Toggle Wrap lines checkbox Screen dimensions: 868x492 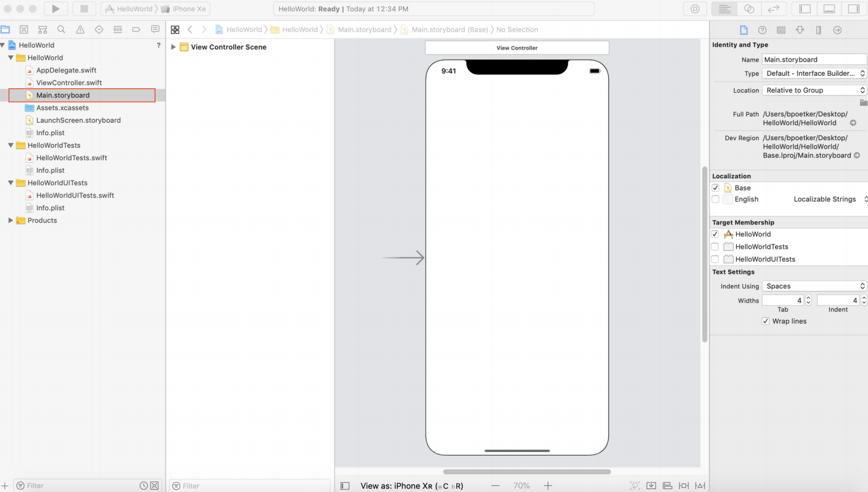pyautogui.click(x=766, y=321)
